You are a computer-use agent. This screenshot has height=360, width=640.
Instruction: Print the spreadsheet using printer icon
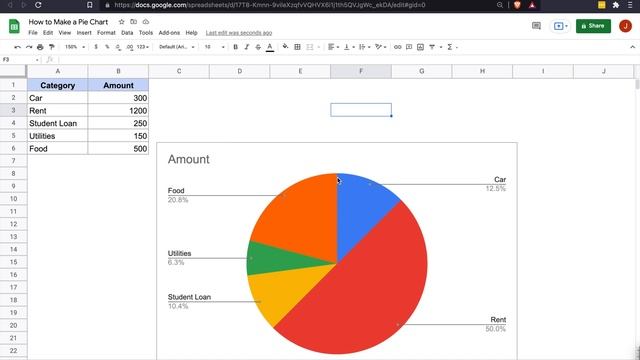point(40,47)
